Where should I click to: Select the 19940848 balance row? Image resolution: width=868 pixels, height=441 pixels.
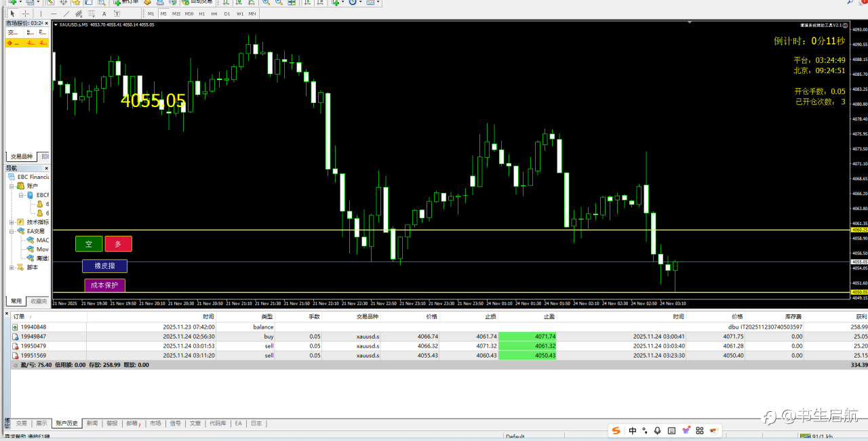(439, 327)
